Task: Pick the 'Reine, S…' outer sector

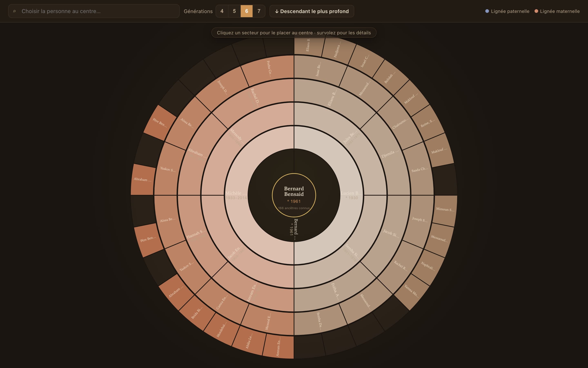Action: pyautogui.click(x=428, y=123)
